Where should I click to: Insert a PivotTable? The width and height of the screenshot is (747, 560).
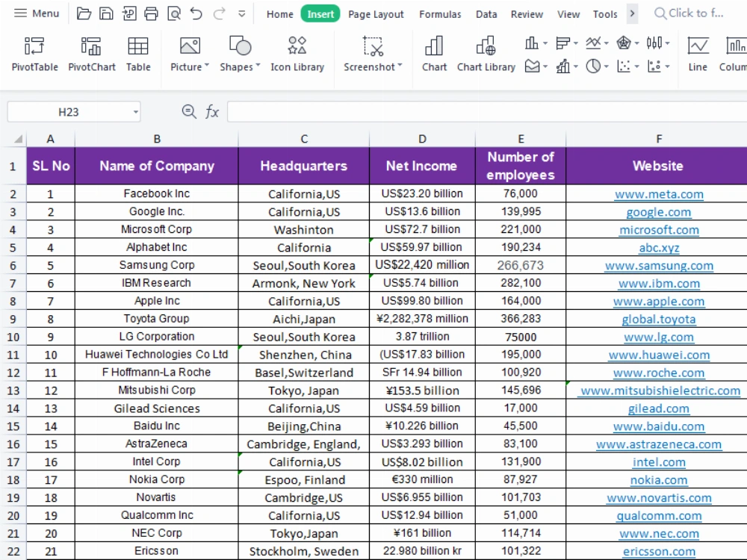pyautogui.click(x=35, y=55)
